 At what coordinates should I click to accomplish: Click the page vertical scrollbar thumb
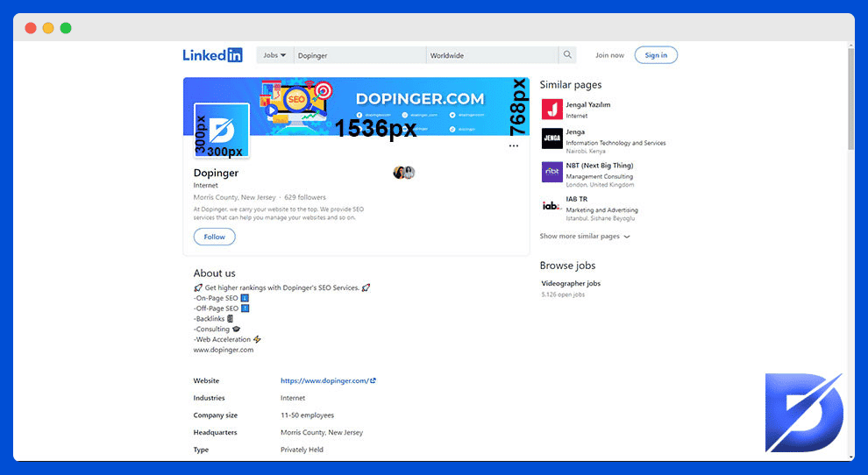[850, 98]
